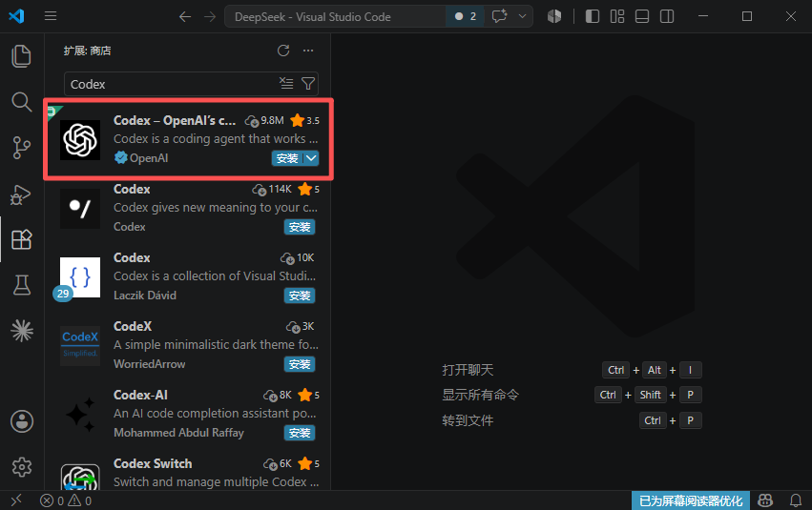Click the DeepSeek command center search box

(335, 16)
